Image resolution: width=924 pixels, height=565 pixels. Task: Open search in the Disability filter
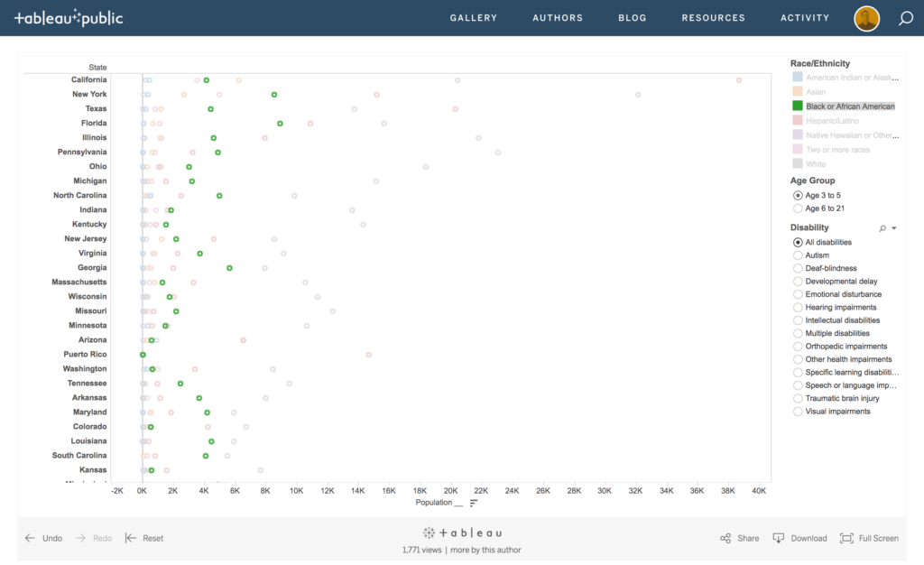point(882,228)
